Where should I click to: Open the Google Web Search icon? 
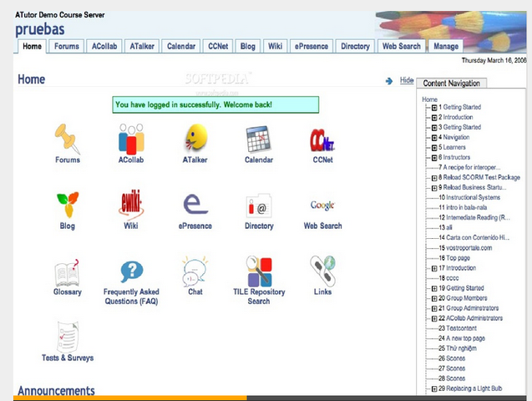[x=322, y=206]
